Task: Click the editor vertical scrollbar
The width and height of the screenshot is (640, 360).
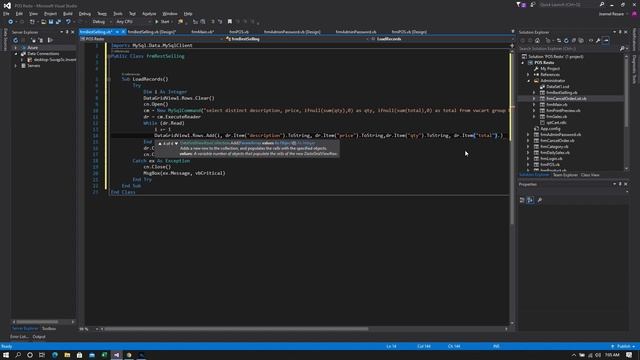Action: (512, 139)
